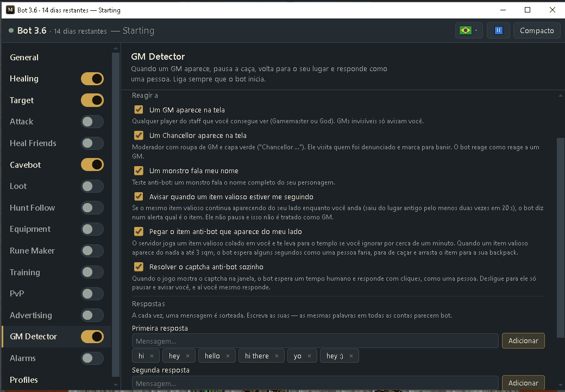
Task: Turn off the Healing toggle
Action: 92,79
